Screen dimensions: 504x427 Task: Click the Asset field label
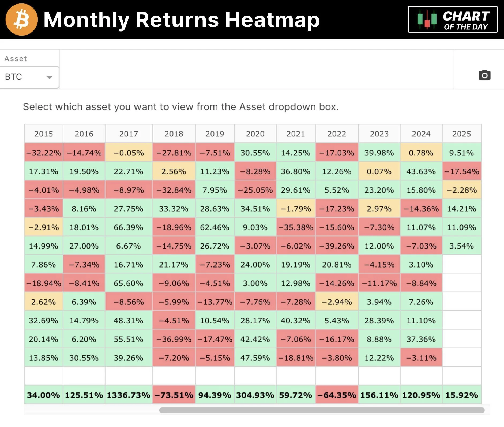coord(16,59)
